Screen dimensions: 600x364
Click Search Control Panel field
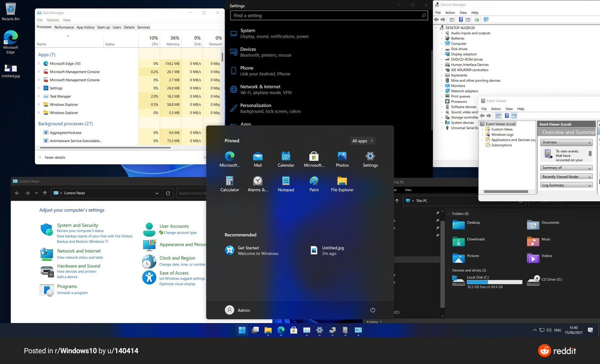[x=191, y=193]
